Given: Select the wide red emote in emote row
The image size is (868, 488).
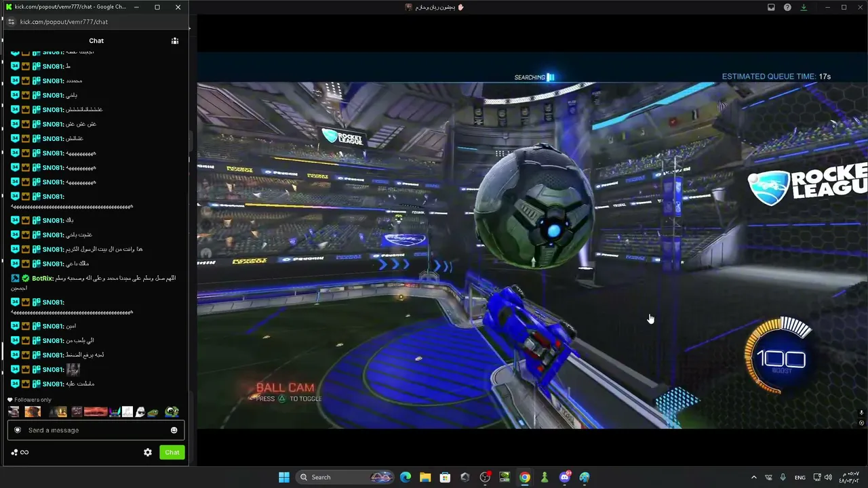Looking at the screenshot, I should (x=96, y=412).
